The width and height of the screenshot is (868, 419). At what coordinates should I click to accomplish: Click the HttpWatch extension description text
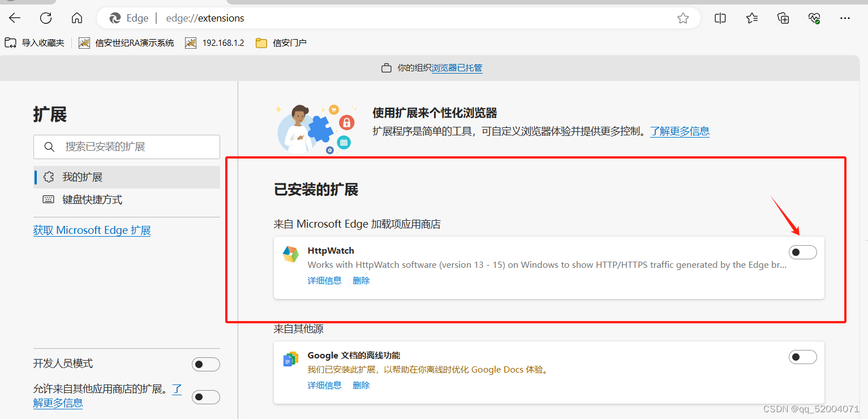(547, 265)
